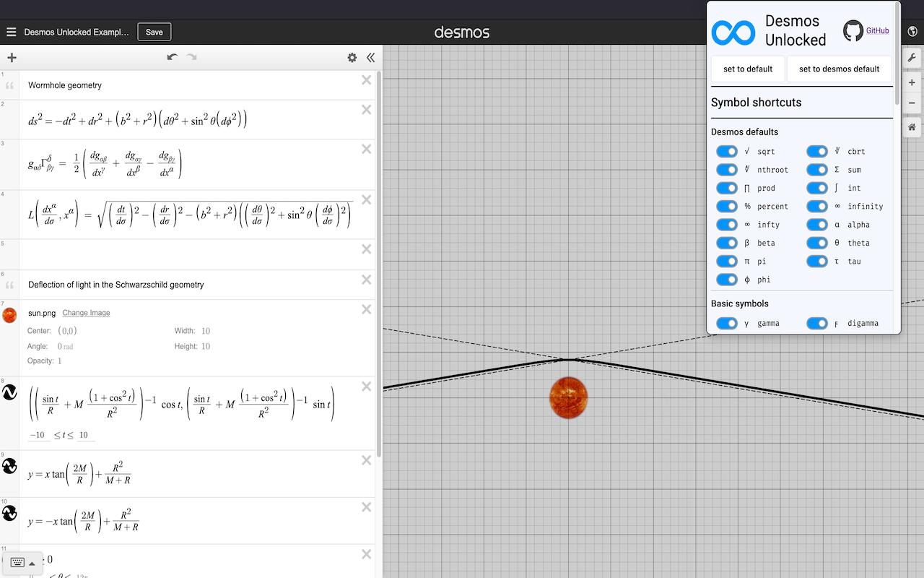
Task: Turn off the infinity symbol shortcut
Action: click(816, 206)
